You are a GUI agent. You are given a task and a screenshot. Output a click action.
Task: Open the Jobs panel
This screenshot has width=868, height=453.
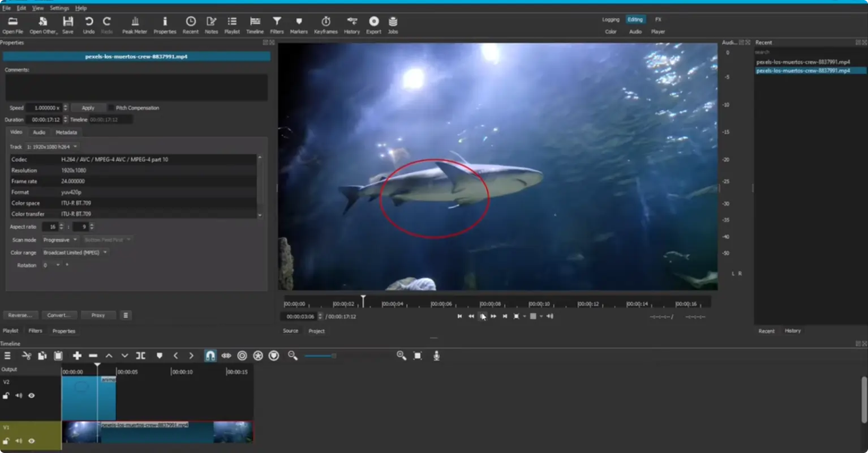point(393,24)
